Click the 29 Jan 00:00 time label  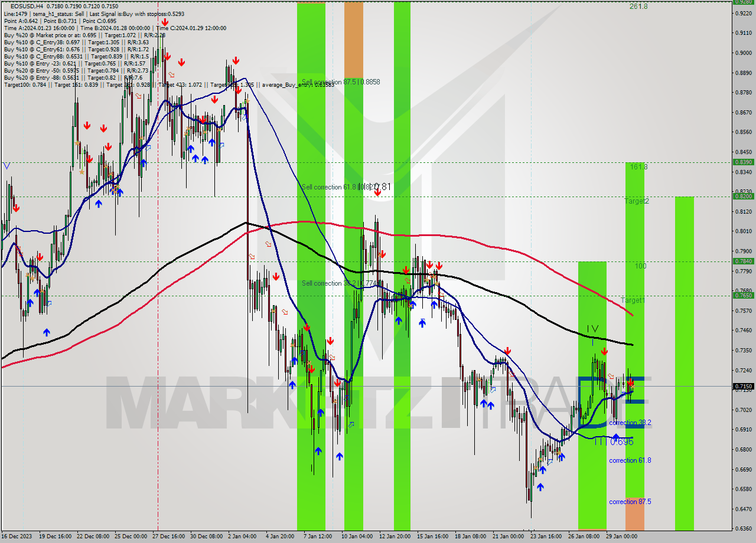coord(621,537)
